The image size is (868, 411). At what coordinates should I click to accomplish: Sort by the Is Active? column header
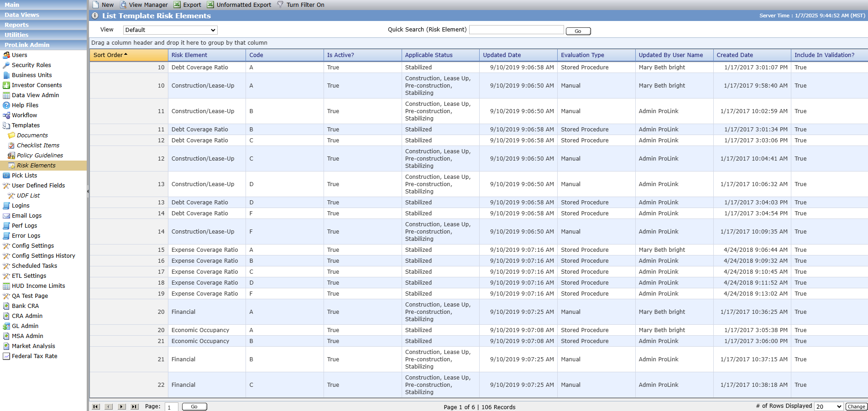[363, 55]
